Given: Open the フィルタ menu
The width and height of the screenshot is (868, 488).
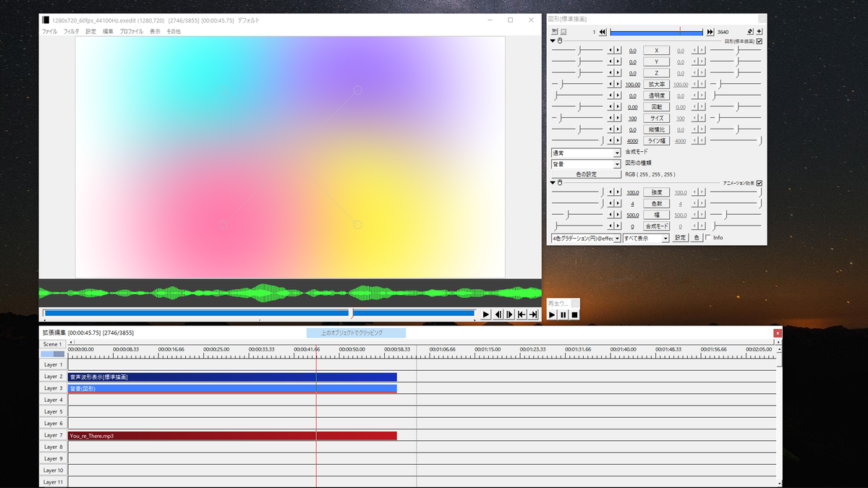Looking at the screenshot, I should (x=71, y=31).
